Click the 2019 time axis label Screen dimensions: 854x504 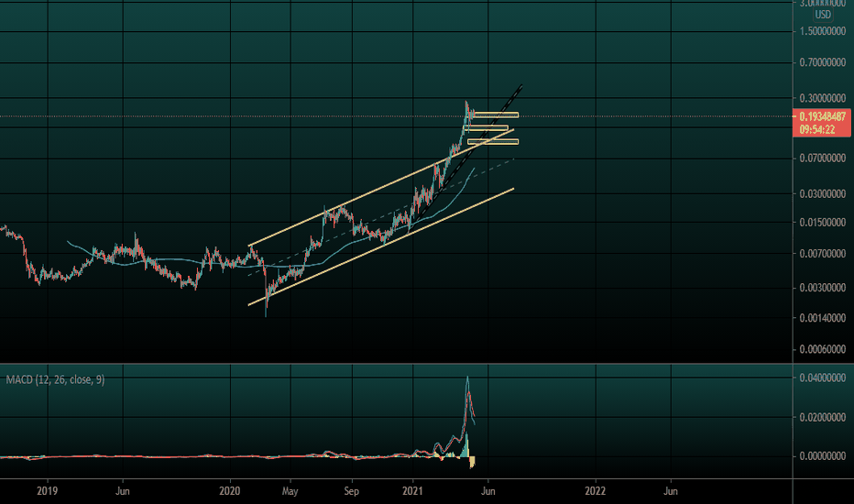click(48, 491)
